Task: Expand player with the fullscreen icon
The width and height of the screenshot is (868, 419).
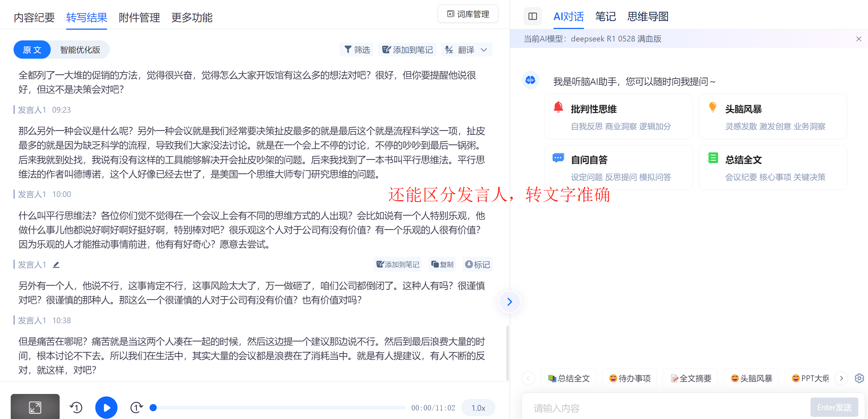Action: click(35, 407)
